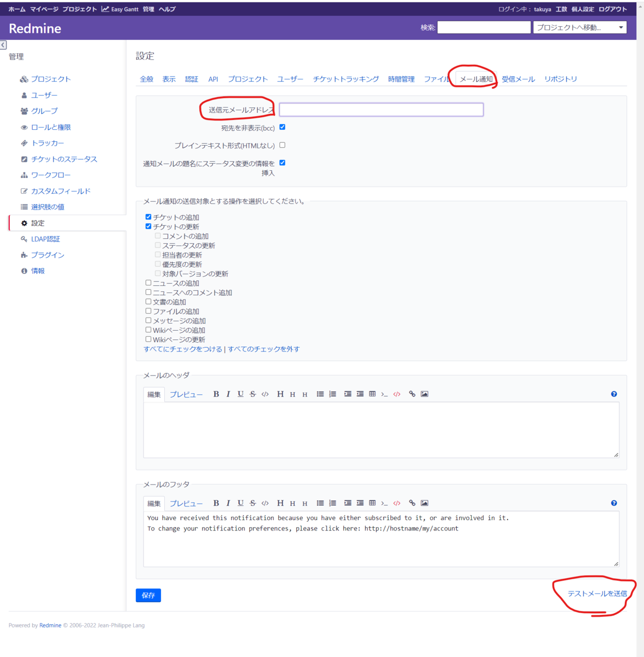Click ログアウト in top right
This screenshot has height=657, width=644.
point(613,9)
